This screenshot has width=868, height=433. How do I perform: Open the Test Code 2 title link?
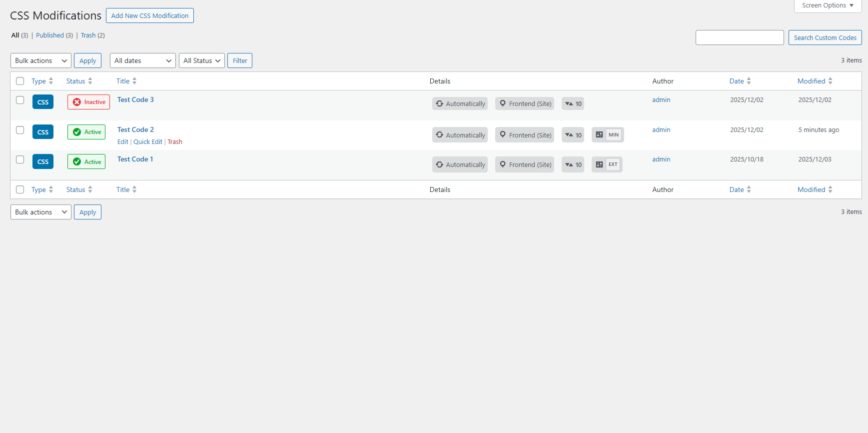pyautogui.click(x=135, y=129)
